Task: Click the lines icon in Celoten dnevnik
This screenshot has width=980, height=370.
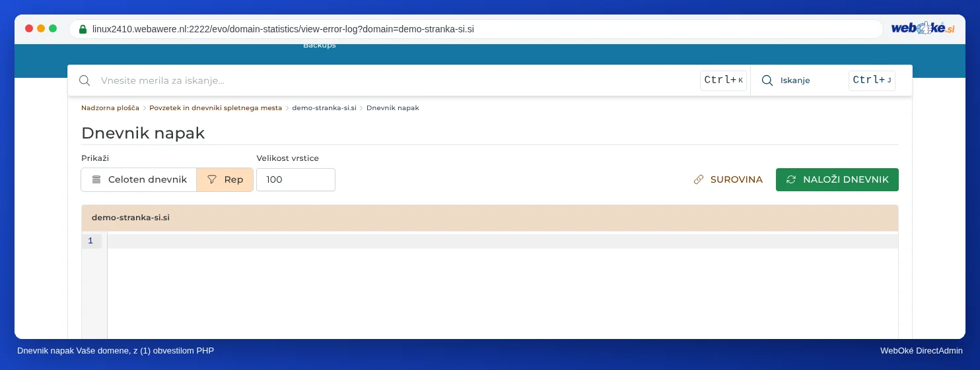Action: [96, 179]
